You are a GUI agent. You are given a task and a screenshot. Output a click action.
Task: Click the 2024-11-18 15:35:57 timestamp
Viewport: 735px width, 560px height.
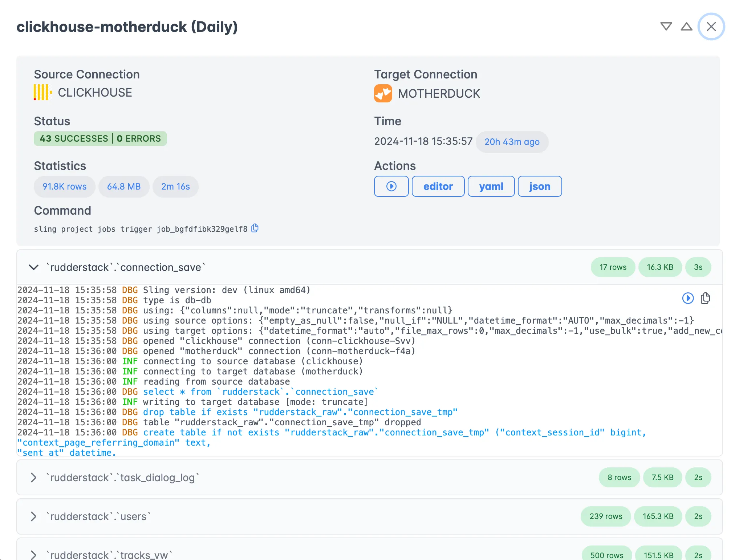coord(423,141)
